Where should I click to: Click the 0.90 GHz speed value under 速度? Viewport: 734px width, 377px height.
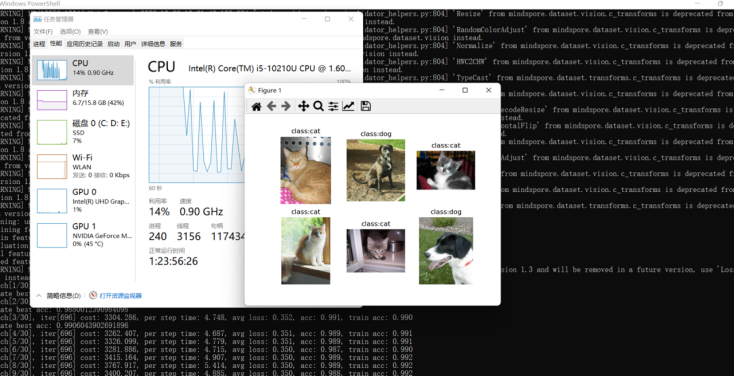201,211
